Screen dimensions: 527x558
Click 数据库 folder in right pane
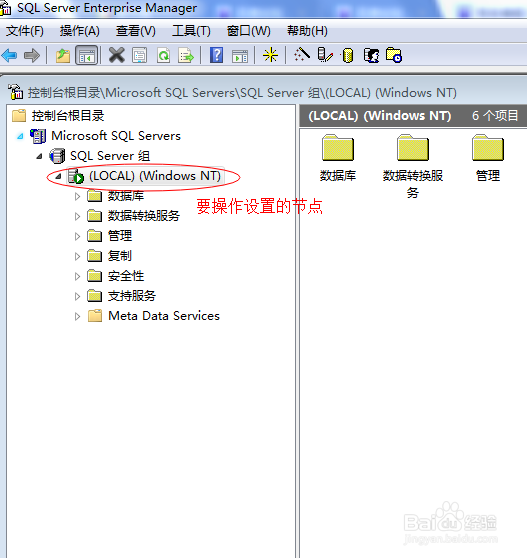point(338,158)
